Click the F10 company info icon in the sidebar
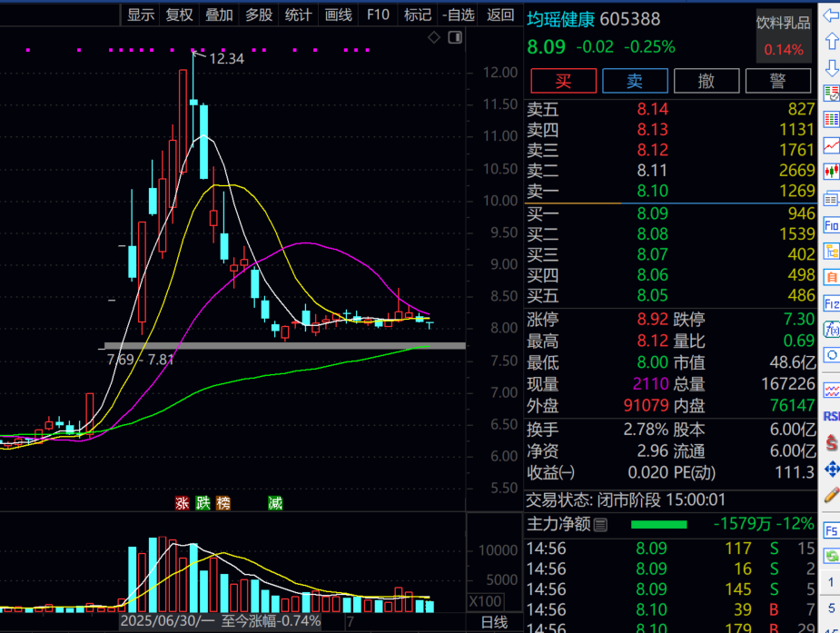Image resolution: width=840 pixels, height=633 pixels. 832,225
